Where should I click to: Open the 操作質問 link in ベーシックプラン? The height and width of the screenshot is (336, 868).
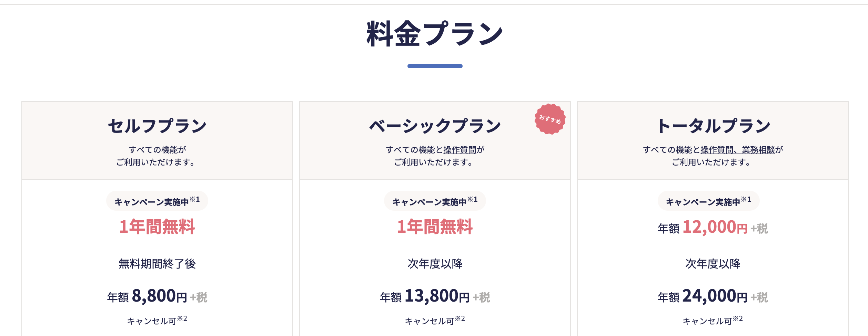(460, 150)
